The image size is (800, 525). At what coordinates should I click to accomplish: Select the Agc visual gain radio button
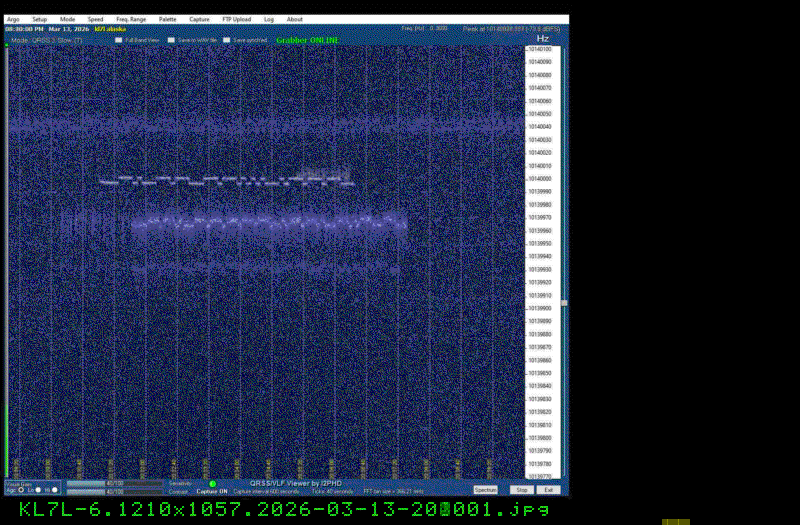tap(21, 490)
